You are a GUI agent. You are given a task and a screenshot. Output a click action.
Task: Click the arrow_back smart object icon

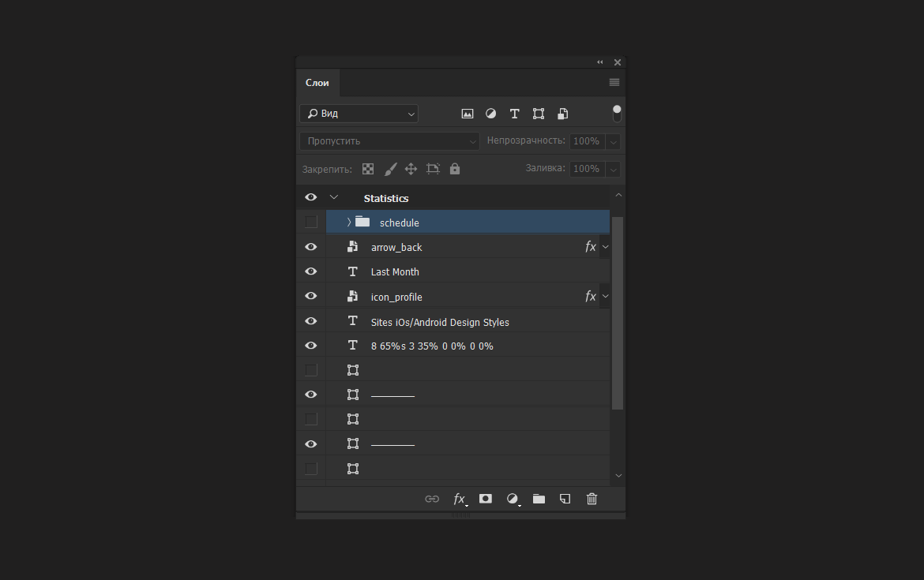pos(352,247)
